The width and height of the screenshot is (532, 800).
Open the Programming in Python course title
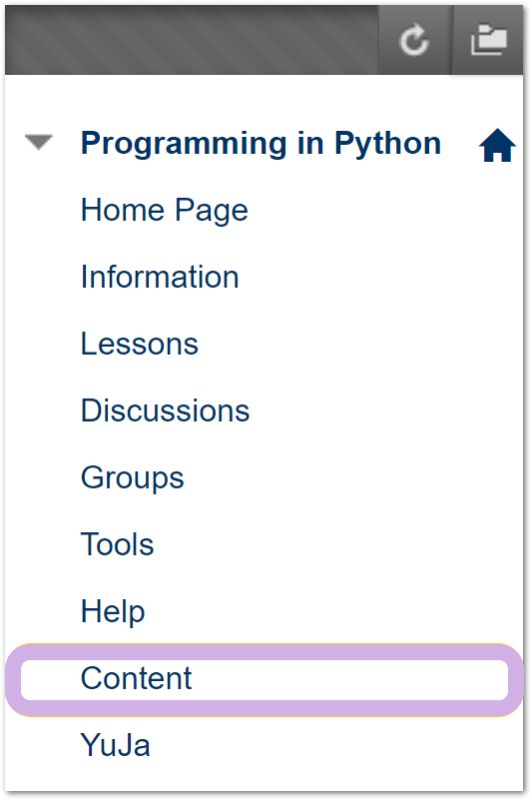coord(261,143)
